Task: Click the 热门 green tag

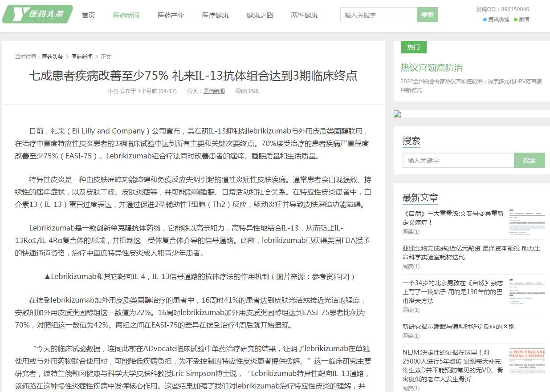Action: coord(413,47)
